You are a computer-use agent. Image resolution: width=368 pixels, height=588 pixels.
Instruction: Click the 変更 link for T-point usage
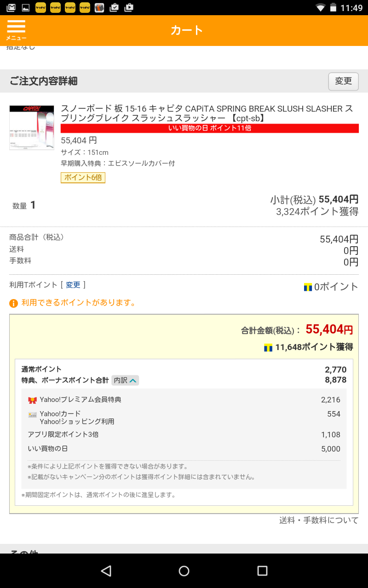[73, 285]
